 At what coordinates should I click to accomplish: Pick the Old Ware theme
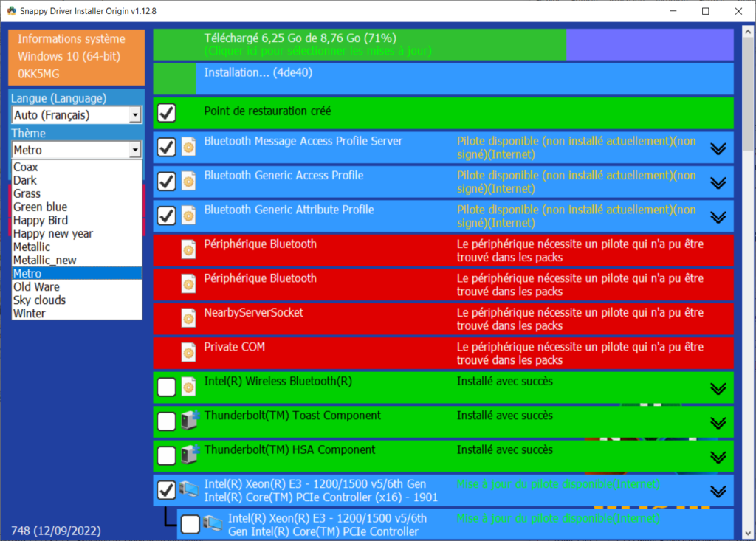click(77, 287)
